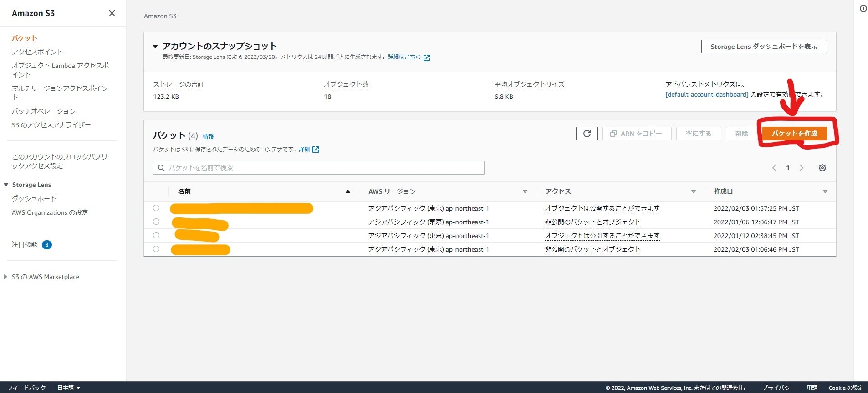
Task: Open the 詳細はこちら link
Action: pos(404,57)
